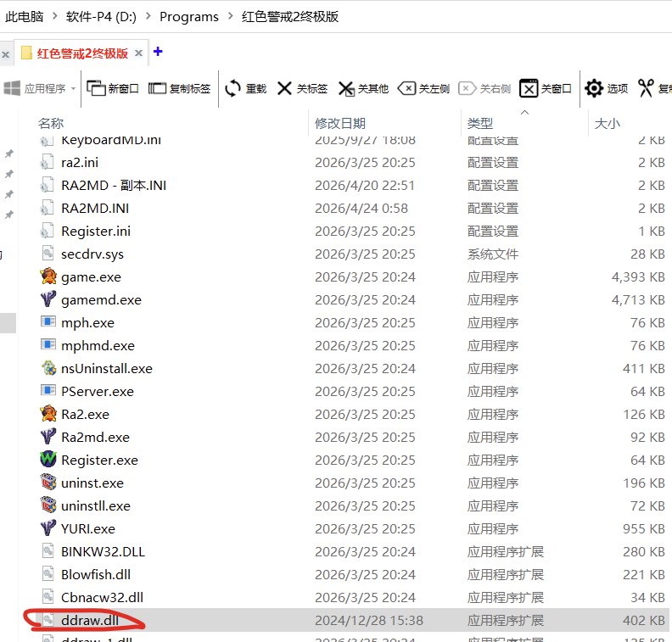Open a new window with 新窗口
672x642 pixels.
113,89
